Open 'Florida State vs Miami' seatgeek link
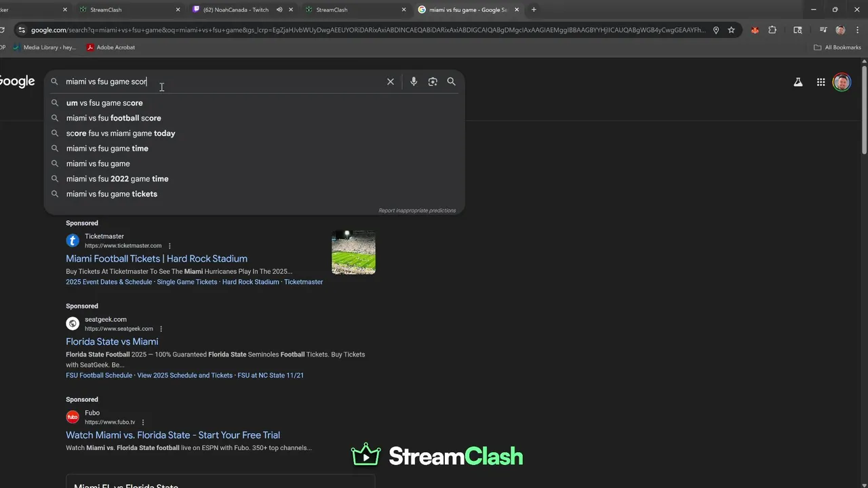The height and width of the screenshot is (488, 868). point(112,342)
